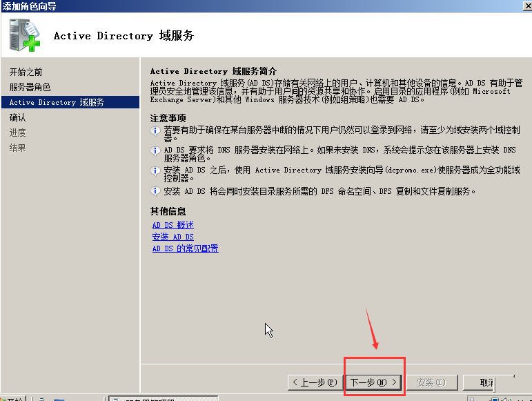
Task: Open the AD DS 概述 link
Action: (x=173, y=225)
